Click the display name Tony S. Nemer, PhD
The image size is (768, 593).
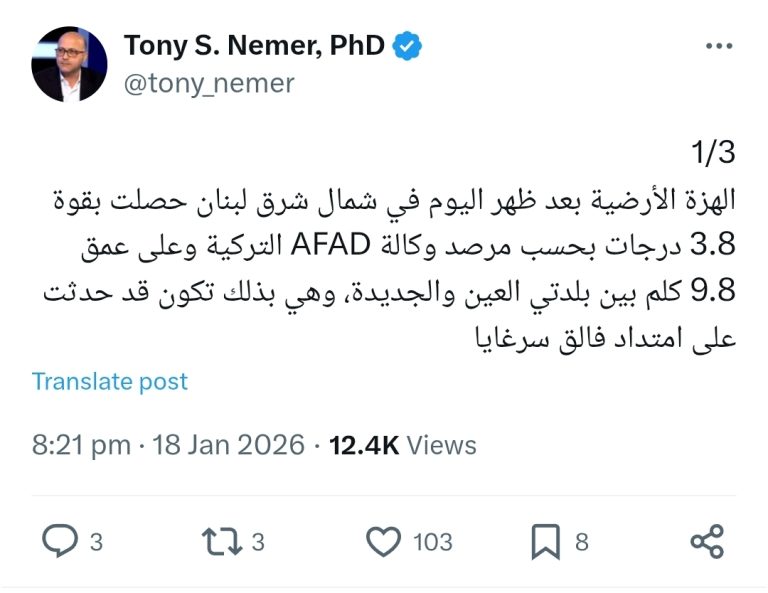[x=254, y=46]
